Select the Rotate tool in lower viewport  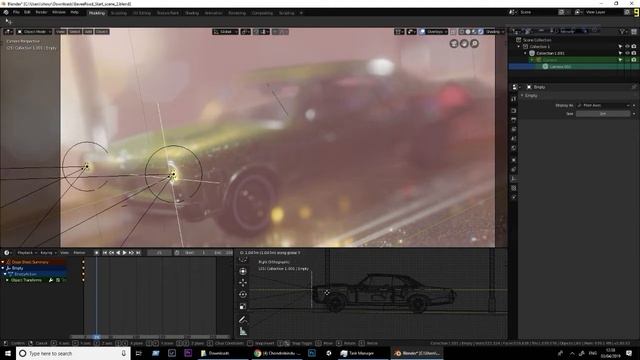pyautogui.click(x=243, y=294)
